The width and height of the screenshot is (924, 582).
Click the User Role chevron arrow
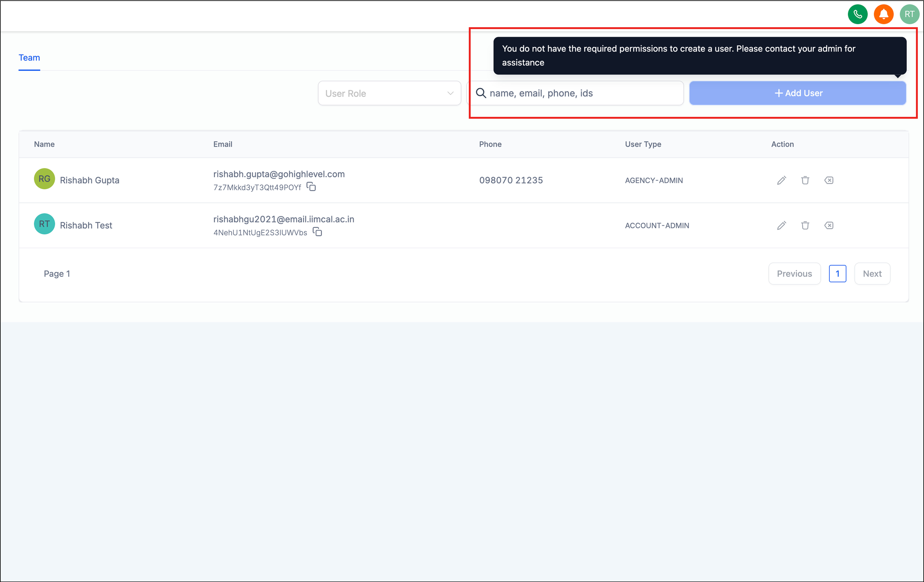coord(450,93)
